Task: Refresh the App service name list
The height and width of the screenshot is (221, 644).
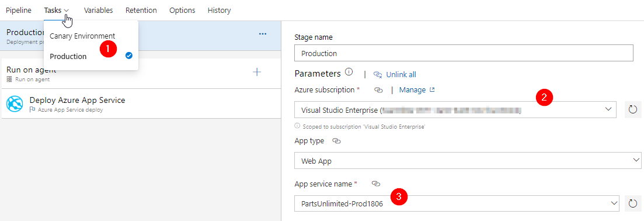Action: (x=633, y=203)
